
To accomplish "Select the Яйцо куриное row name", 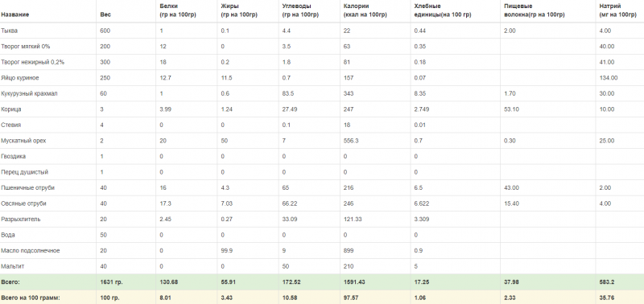I will coord(20,78).
